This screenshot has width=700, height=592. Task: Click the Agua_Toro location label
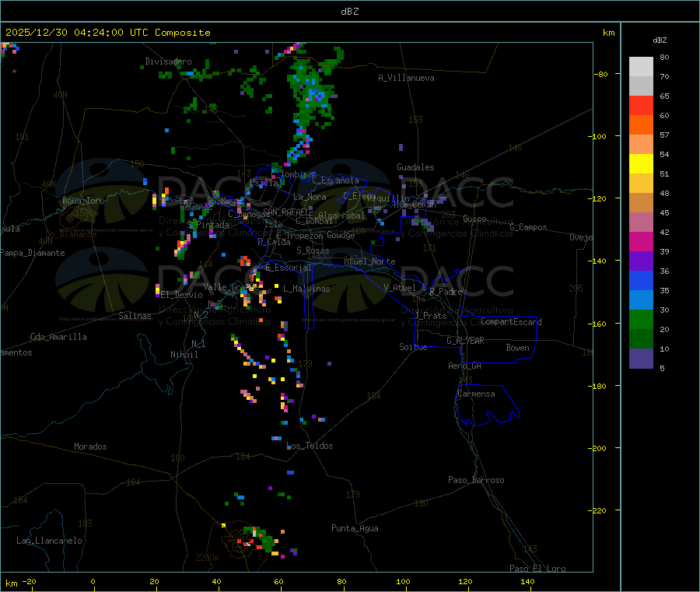tap(83, 201)
